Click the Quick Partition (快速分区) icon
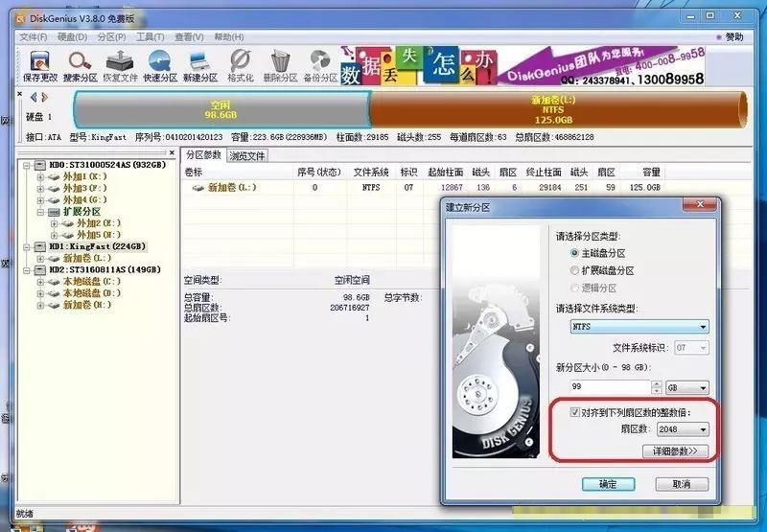 tap(160, 66)
